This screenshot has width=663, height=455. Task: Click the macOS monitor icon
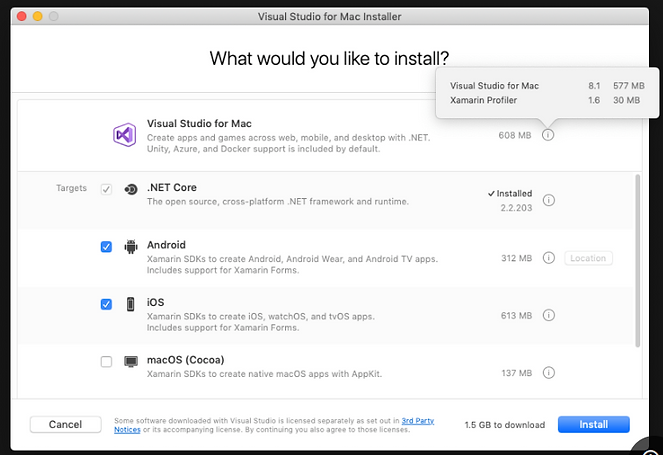click(x=131, y=362)
